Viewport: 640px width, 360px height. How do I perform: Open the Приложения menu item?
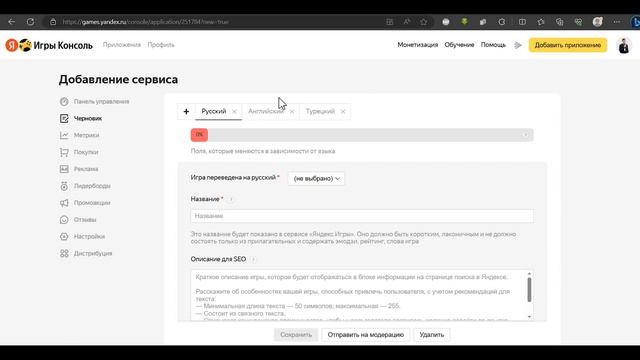click(x=122, y=45)
